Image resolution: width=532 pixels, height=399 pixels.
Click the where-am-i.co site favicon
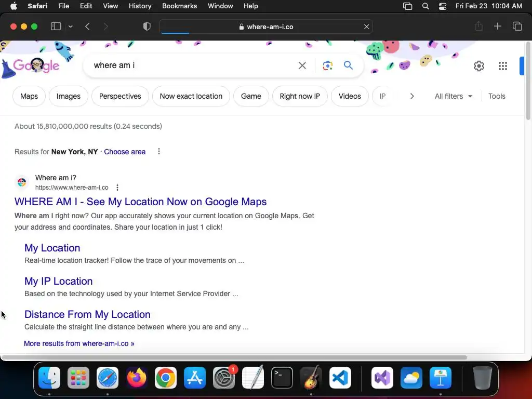[x=22, y=182]
